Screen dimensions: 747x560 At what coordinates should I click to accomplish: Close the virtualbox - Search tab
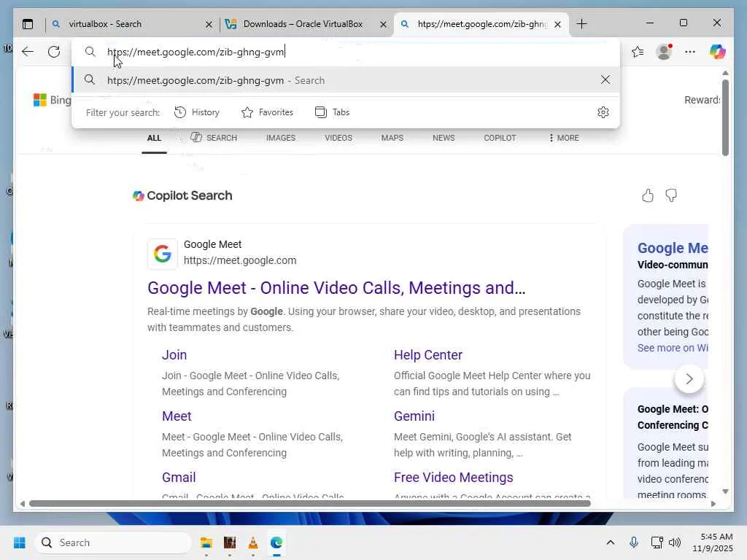coord(209,24)
